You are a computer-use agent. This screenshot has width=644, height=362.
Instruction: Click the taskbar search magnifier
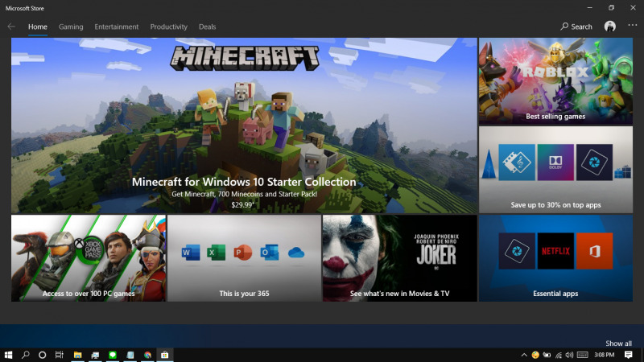point(26,355)
